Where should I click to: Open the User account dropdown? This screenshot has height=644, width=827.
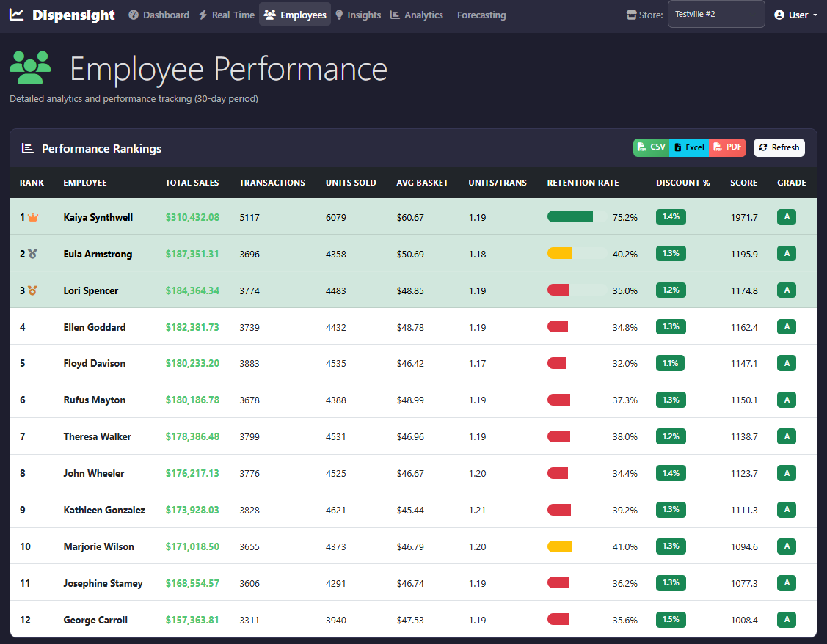tap(796, 15)
